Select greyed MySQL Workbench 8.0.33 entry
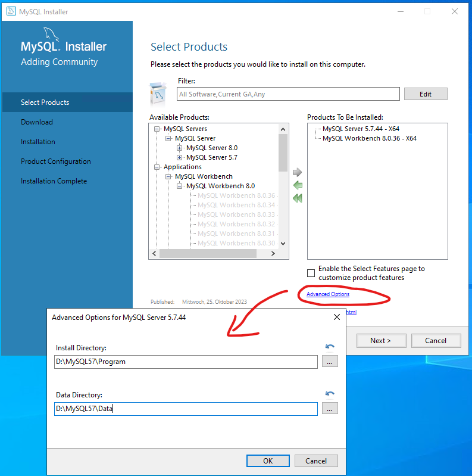This screenshot has height=476, width=472. coord(236,214)
